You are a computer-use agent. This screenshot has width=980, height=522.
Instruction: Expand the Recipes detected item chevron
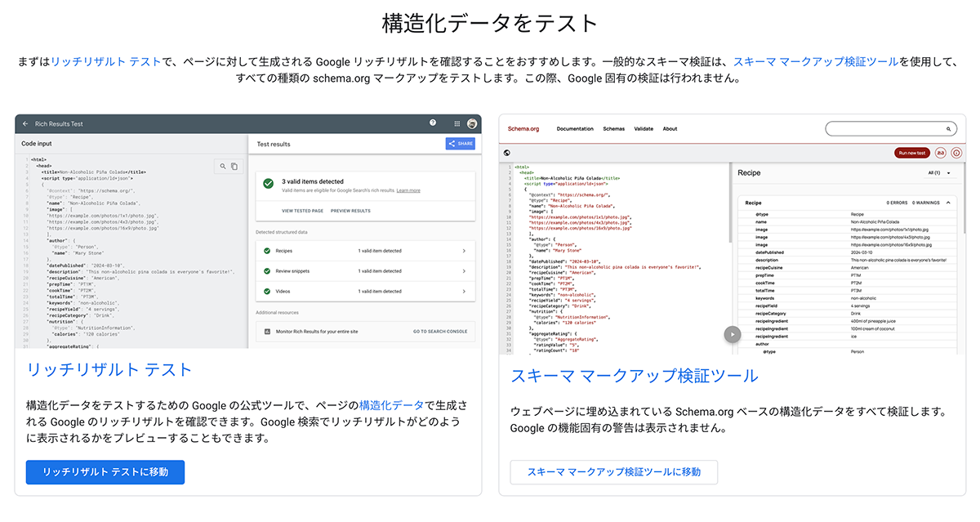coord(464,251)
